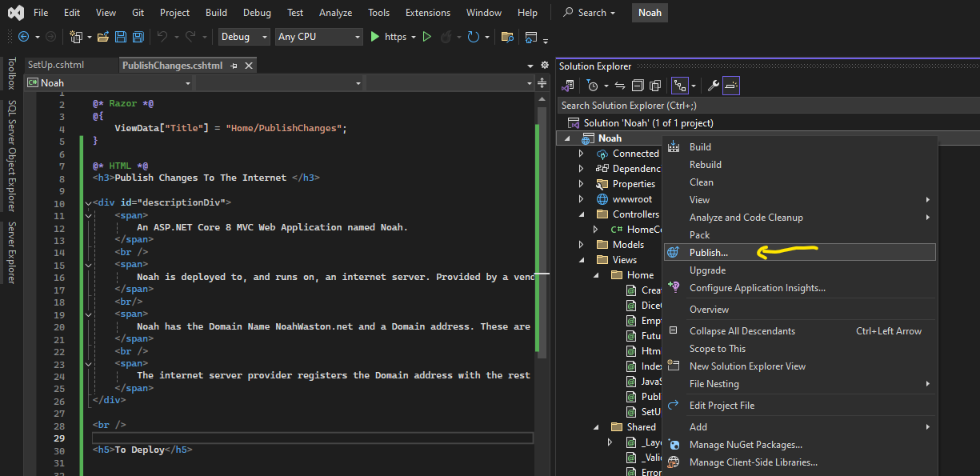
Task: Open the Toolbox side panel tab
Action: click(11, 74)
